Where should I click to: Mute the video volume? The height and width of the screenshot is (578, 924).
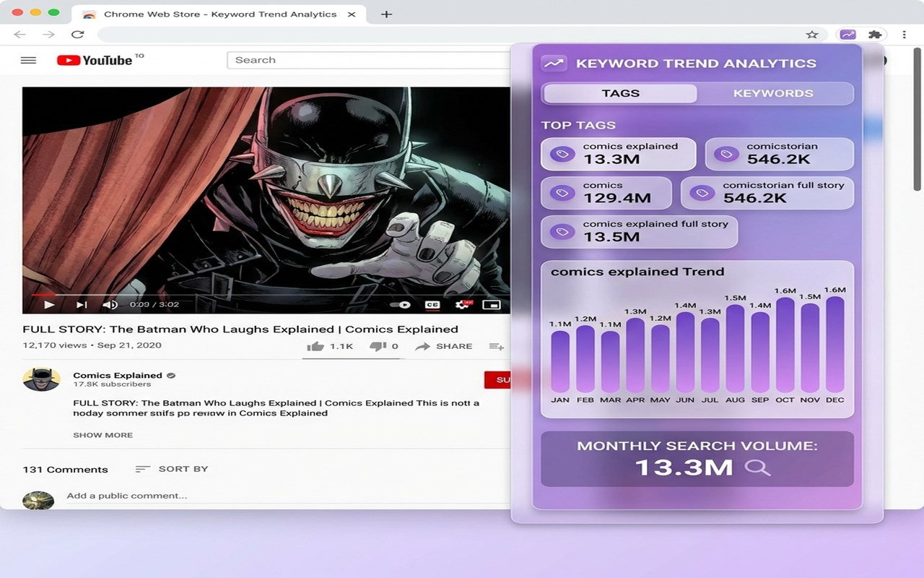110,305
